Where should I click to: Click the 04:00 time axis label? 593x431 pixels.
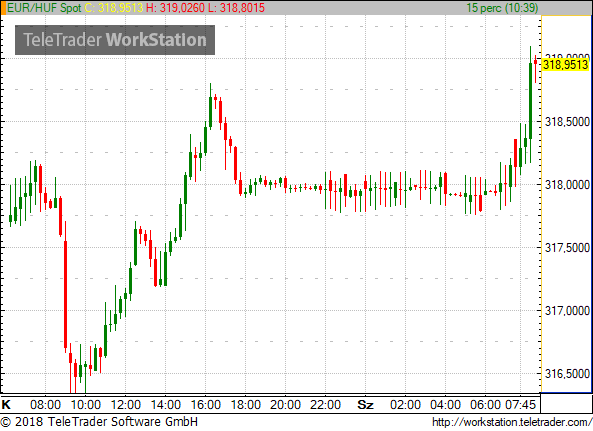pos(445,405)
